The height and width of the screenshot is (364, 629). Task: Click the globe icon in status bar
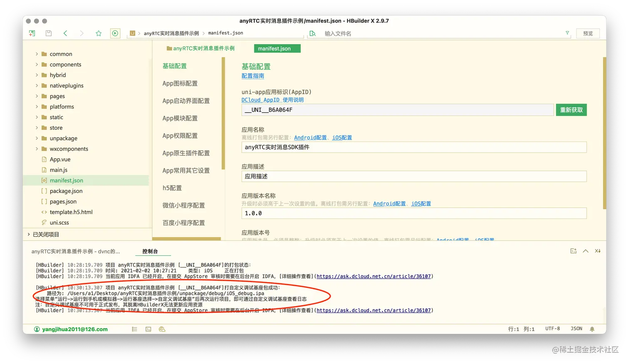[x=162, y=329]
